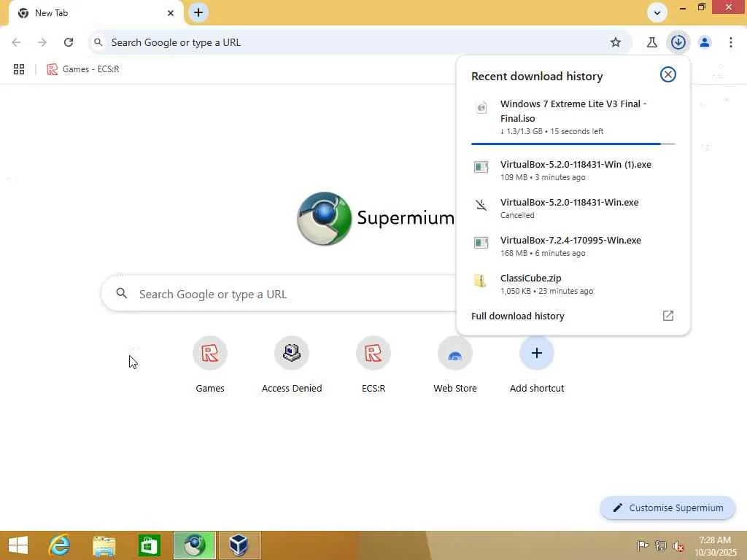Bookmark this tab with the star icon

pyautogui.click(x=616, y=42)
